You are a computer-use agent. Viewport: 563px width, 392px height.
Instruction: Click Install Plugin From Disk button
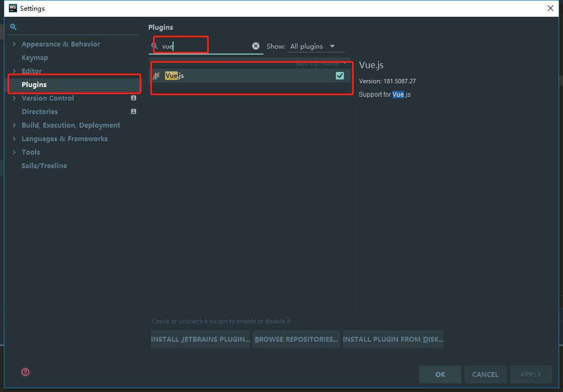tap(393, 340)
